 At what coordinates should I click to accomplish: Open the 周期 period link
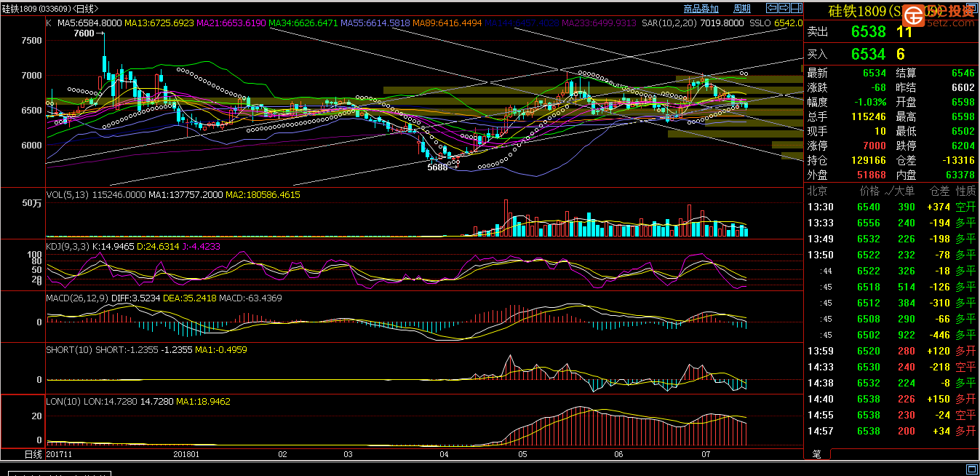[742, 9]
